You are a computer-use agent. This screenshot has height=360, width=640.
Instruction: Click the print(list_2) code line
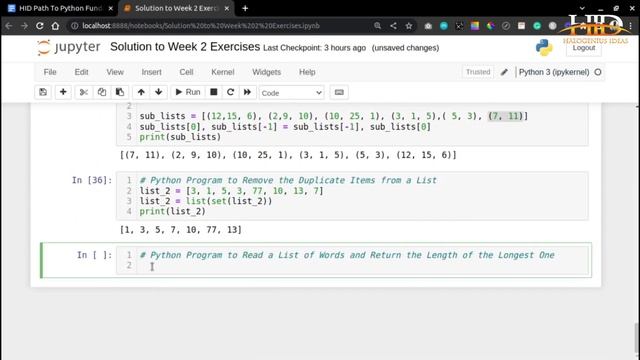tap(172, 211)
